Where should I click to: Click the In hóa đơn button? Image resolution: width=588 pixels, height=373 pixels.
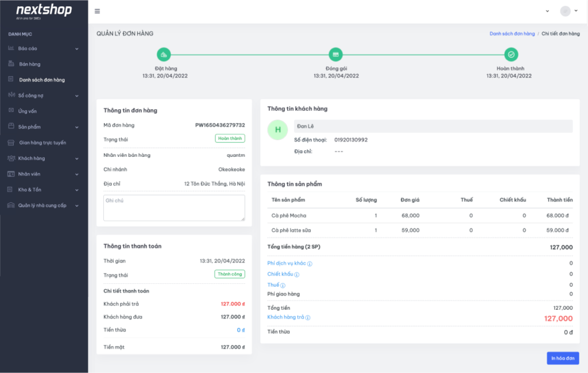(x=563, y=358)
